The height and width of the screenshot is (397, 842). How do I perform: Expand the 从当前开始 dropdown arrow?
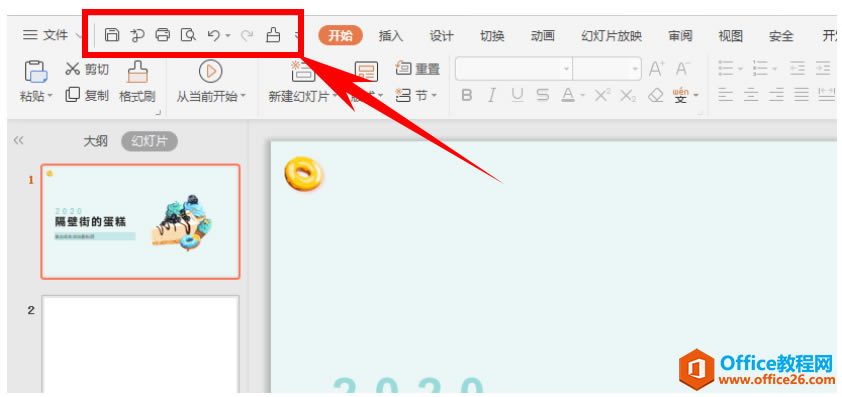(242, 97)
